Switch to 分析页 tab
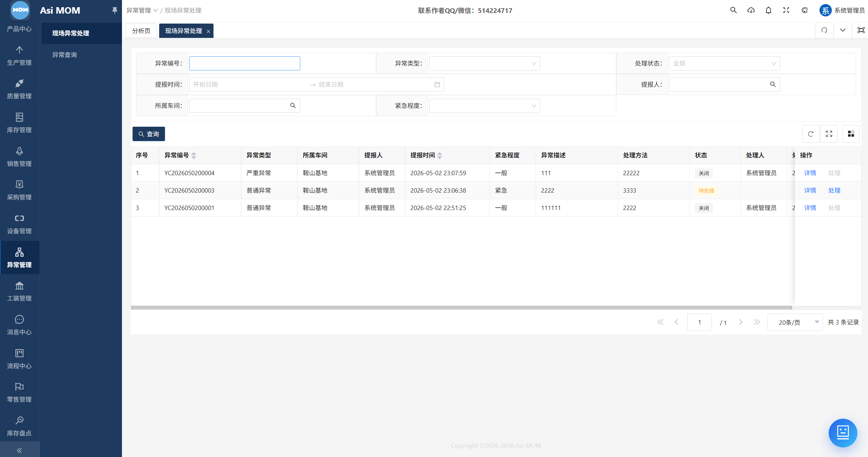Viewport: 868px width, 457px height. 141,31
